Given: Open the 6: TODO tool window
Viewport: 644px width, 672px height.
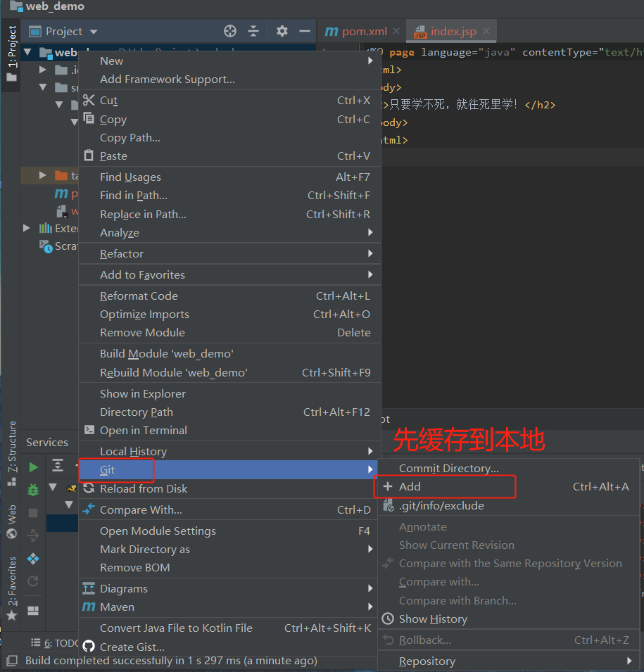Looking at the screenshot, I should pyautogui.click(x=53, y=643).
